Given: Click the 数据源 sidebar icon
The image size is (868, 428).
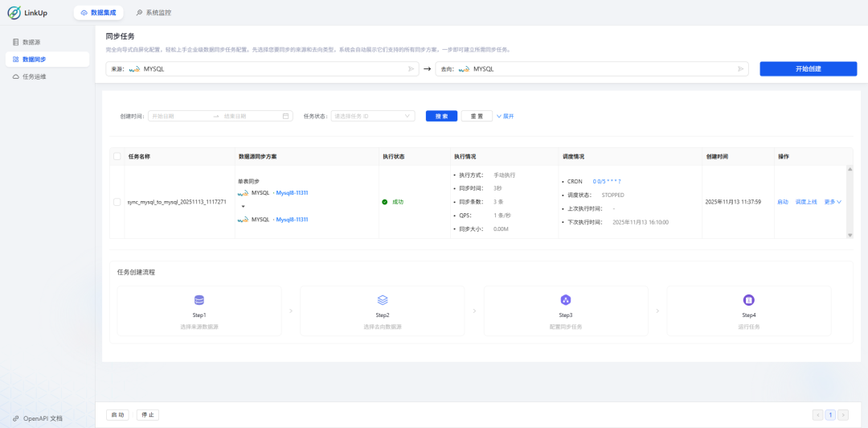Looking at the screenshot, I should coord(15,42).
